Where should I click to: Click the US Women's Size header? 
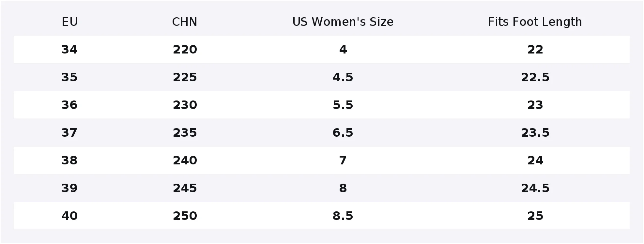click(x=343, y=22)
